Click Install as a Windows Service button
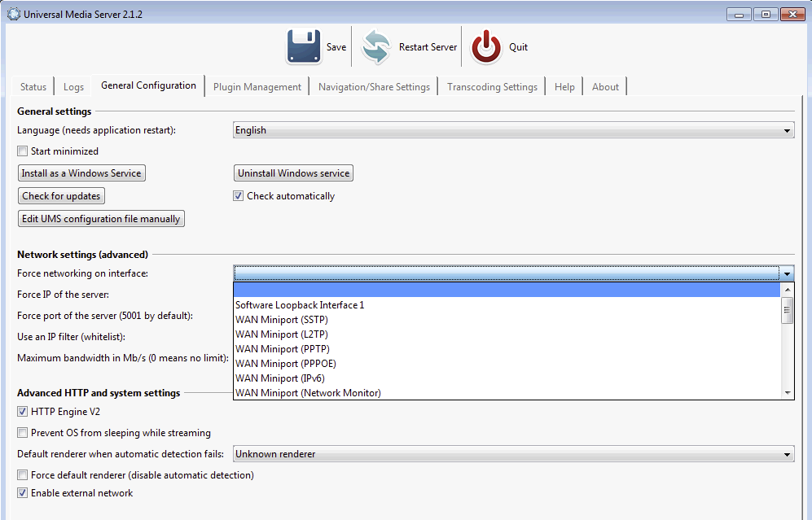Viewport: 812px width, 520px height. tap(81, 173)
